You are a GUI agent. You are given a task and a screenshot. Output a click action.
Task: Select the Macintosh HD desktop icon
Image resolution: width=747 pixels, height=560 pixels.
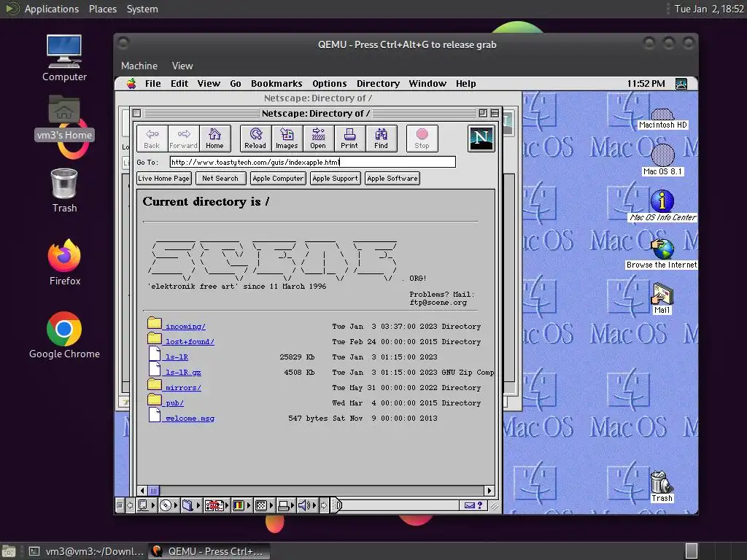click(x=662, y=118)
